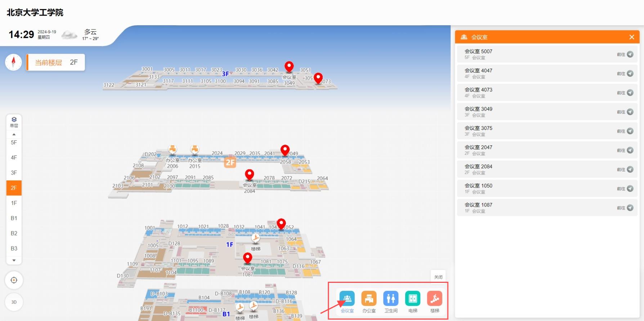The width and height of the screenshot is (644, 321).
Task: Show elevators with the 电梯 icon
Action: (413, 299)
